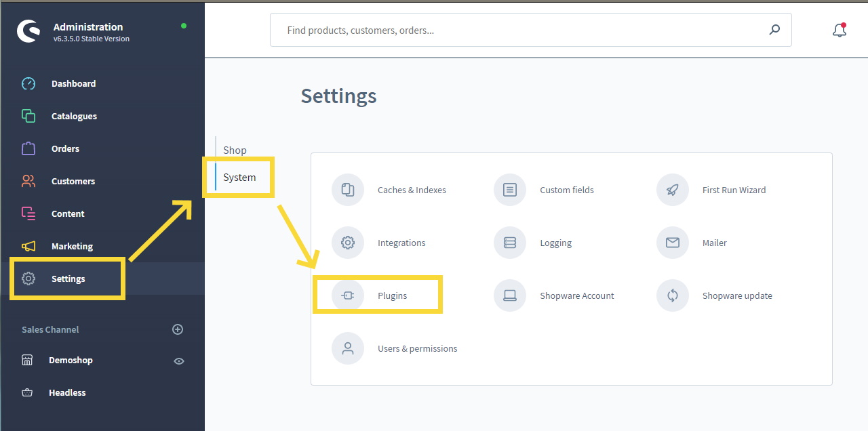868x431 pixels.
Task: Open First Run Wizard rocket icon
Action: pyautogui.click(x=673, y=190)
